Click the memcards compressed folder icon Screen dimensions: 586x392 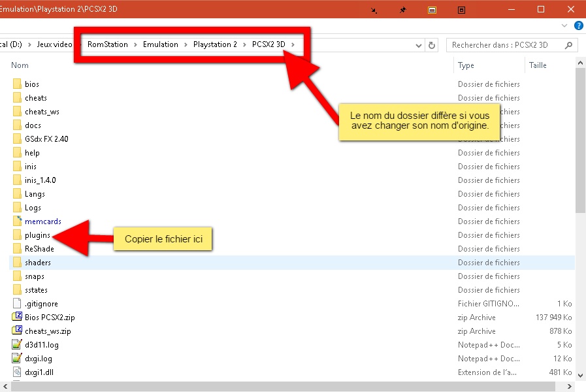point(17,221)
